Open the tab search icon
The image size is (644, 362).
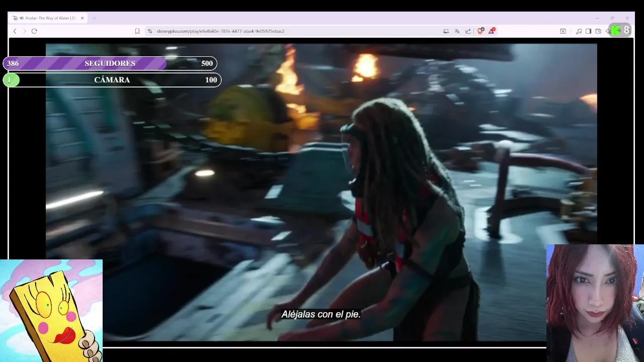[x=563, y=31]
